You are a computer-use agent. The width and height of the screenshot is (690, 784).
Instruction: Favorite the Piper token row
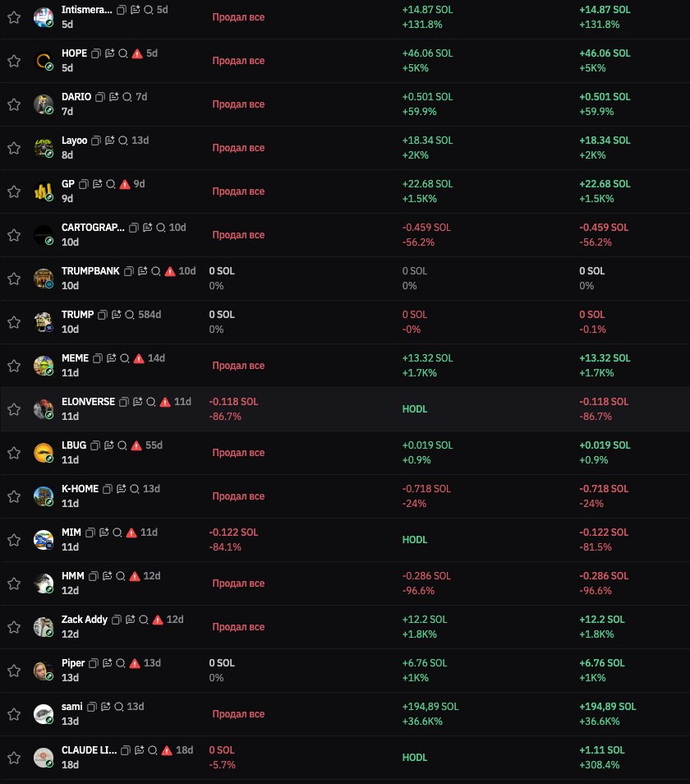14,671
